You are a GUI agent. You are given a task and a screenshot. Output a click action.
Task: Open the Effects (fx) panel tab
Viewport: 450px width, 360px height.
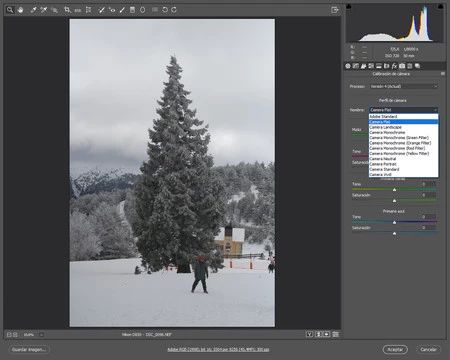394,66
